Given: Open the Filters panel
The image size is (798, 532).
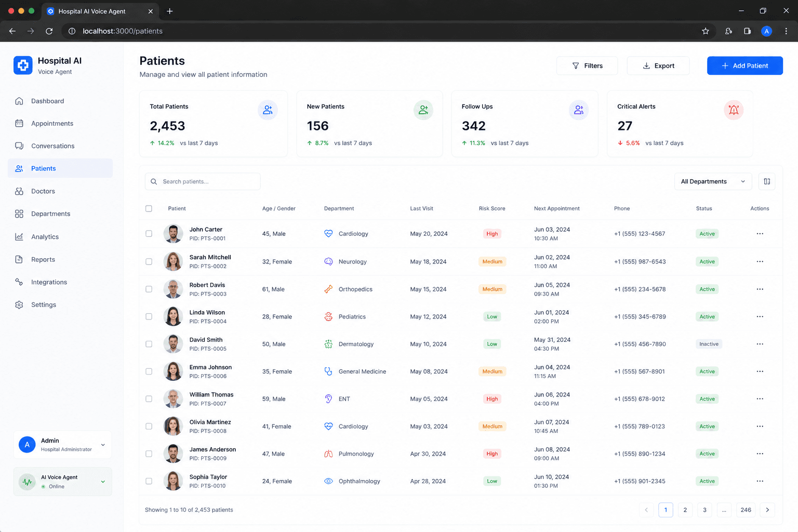Looking at the screenshot, I should point(587,65).
